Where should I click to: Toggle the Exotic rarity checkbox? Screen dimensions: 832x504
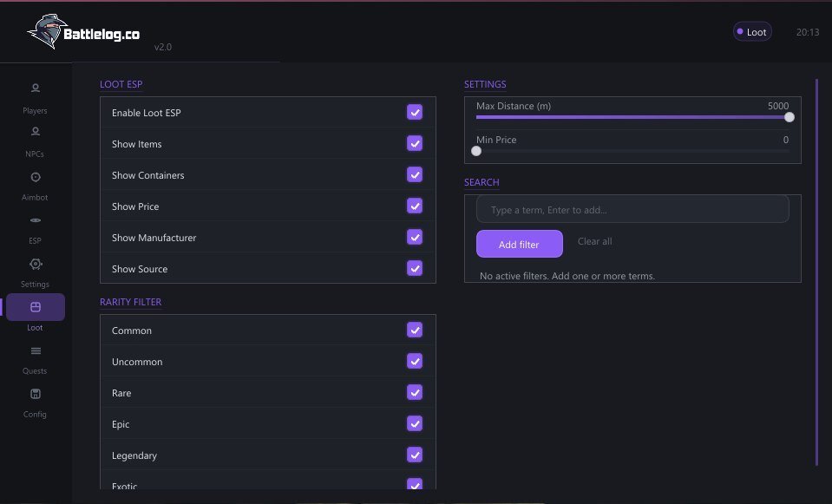pos(415,484)
